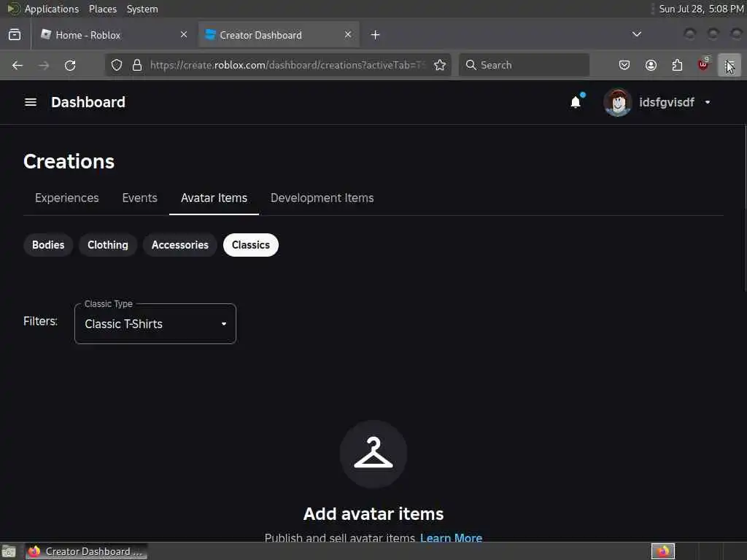Click the browser Search field
The image size is (747, 560).
524,65
